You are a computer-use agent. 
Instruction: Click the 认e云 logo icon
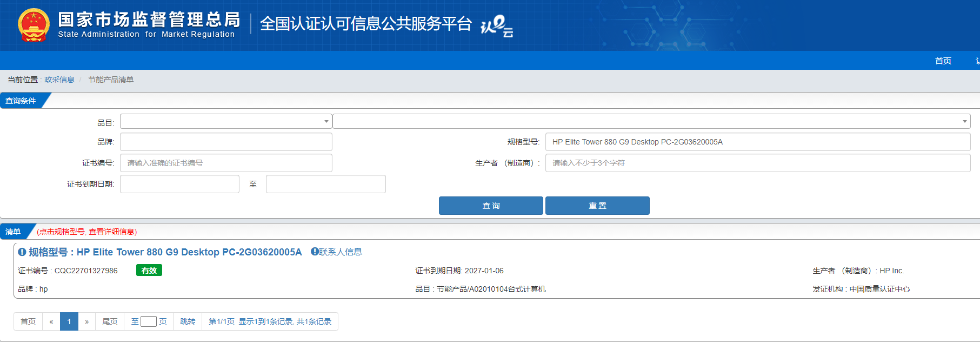(497, 25)
